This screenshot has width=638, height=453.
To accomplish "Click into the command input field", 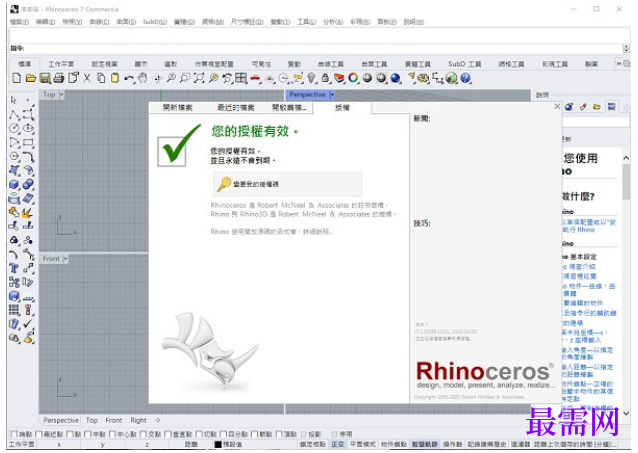I will tap(323, 48).
